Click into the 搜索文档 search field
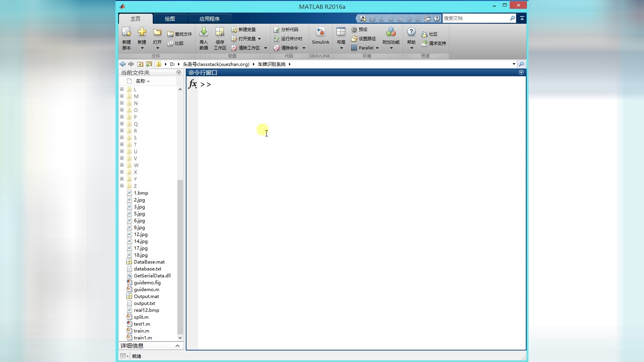Image resolution: width=644 pixels, height=362 pixels. 476,18
